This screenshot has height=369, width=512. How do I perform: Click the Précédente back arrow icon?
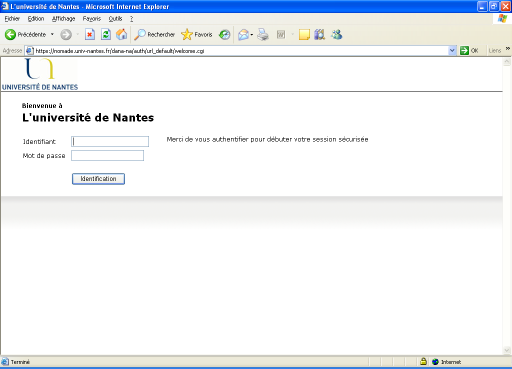coord(10,34)
